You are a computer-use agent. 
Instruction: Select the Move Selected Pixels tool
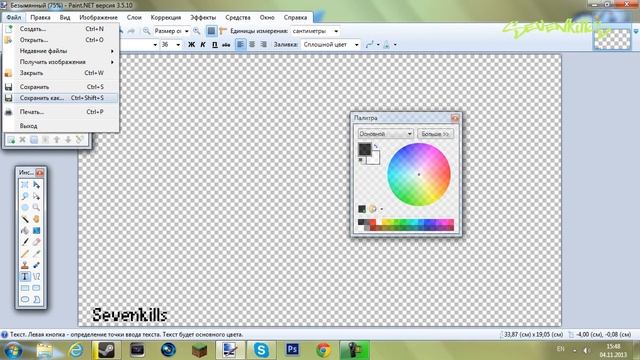coord(36,185)
